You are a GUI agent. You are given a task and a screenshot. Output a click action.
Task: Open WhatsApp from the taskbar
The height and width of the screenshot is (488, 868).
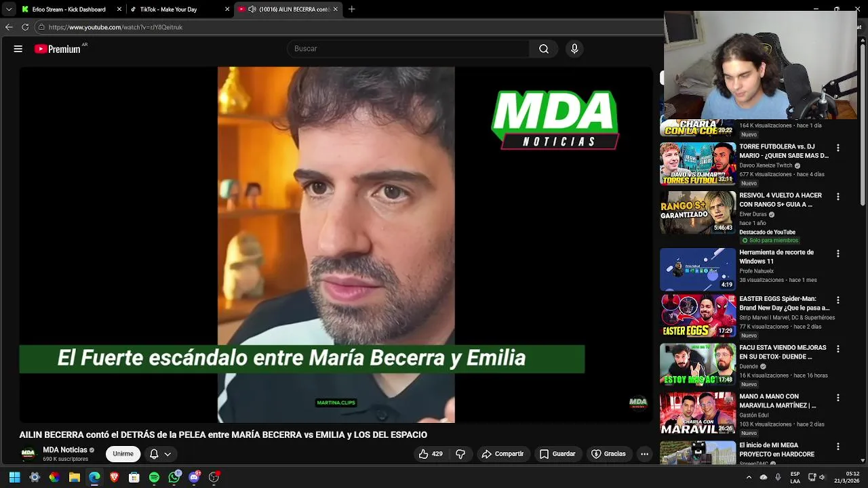(174, 477)
